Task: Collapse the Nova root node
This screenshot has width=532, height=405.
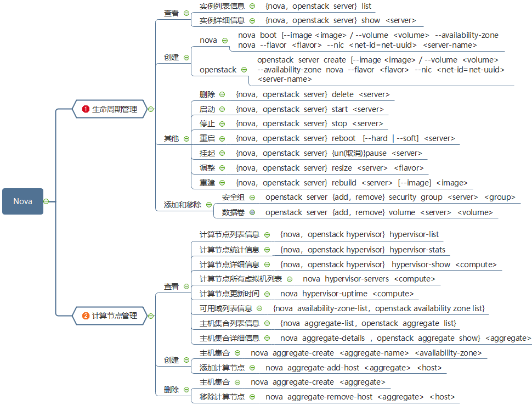Action: pyautogui.click(x=46, y=201)
